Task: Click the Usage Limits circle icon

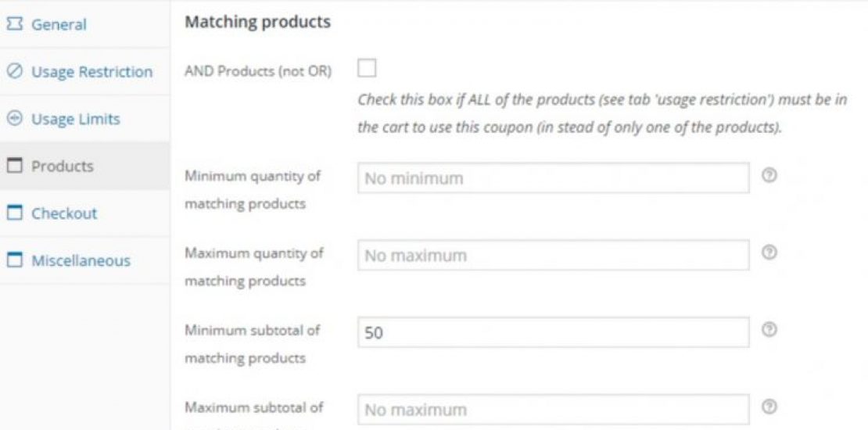Action: [x=13, y=119]
